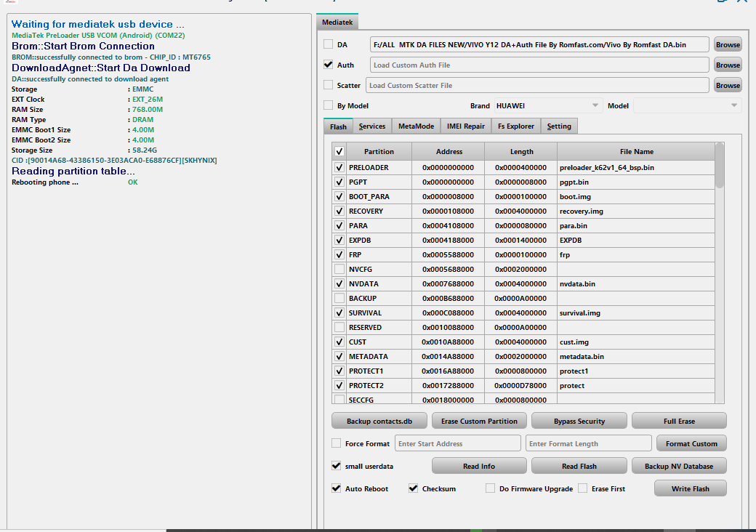Click the CID SKHYNIX log line
Viewport: 756px width, 532px height.
coord(114,160)
